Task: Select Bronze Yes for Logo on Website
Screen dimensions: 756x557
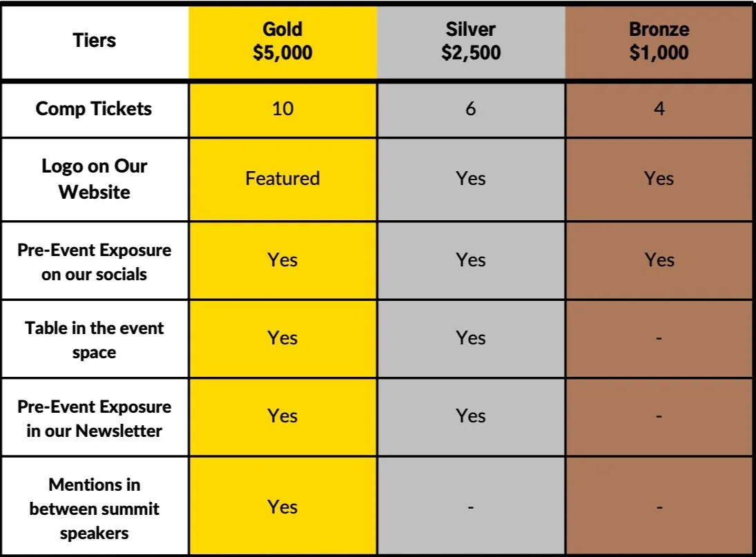Action: pyautogui.click(x=659, y=179)
